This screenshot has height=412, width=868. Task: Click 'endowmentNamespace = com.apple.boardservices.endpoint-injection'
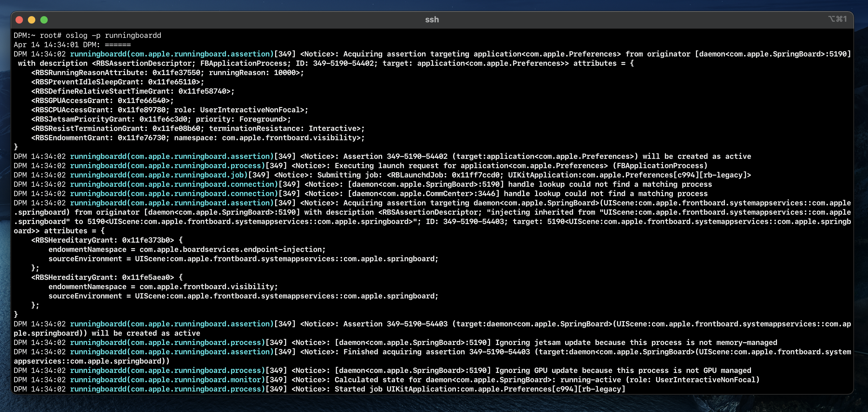tap(187, 250)
